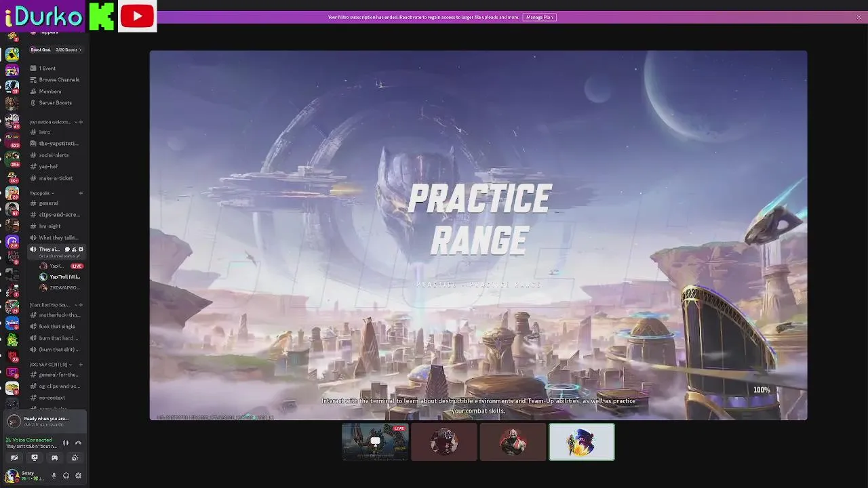Open the 1 Event entry
The image size is (868, 488).
coord(57,68)
